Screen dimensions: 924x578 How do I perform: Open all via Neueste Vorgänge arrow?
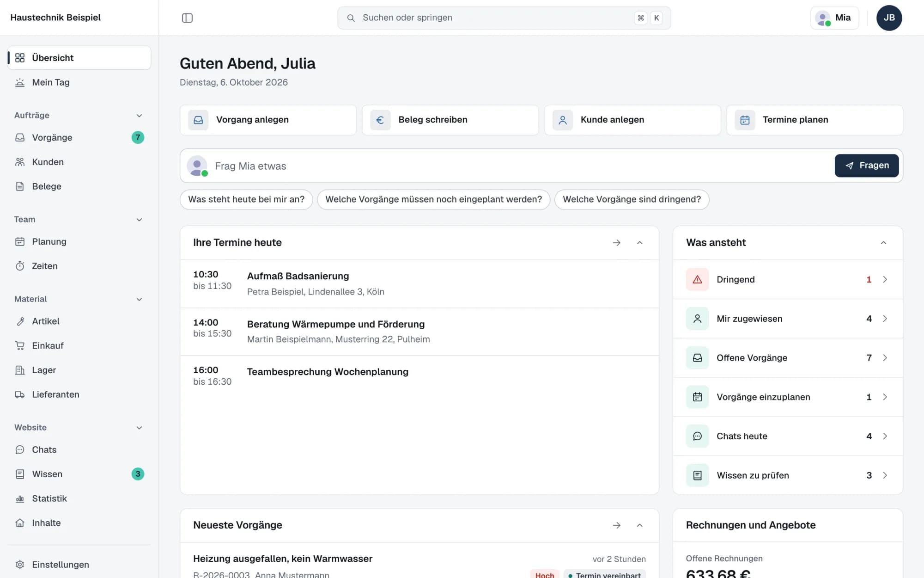coord(616,525)
